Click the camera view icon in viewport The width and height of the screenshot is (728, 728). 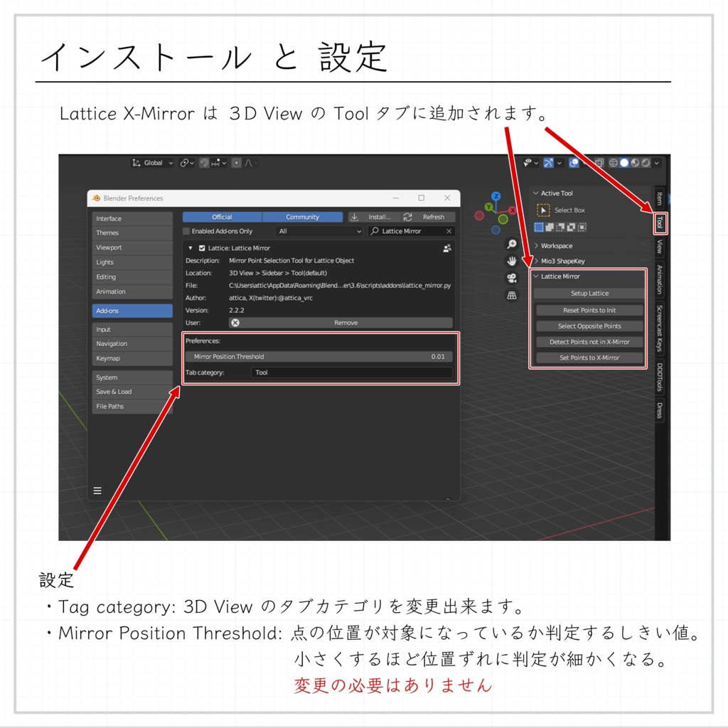512,278
